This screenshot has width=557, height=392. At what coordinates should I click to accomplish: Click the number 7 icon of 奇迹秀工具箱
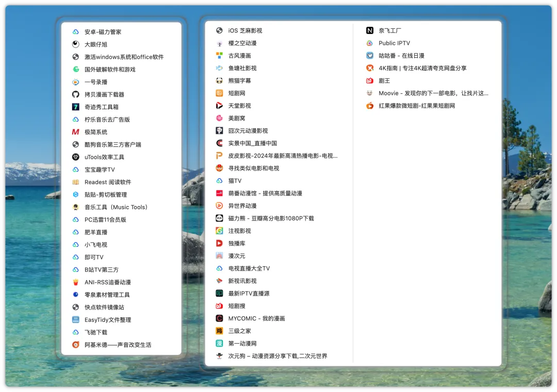tap(76, 107)
